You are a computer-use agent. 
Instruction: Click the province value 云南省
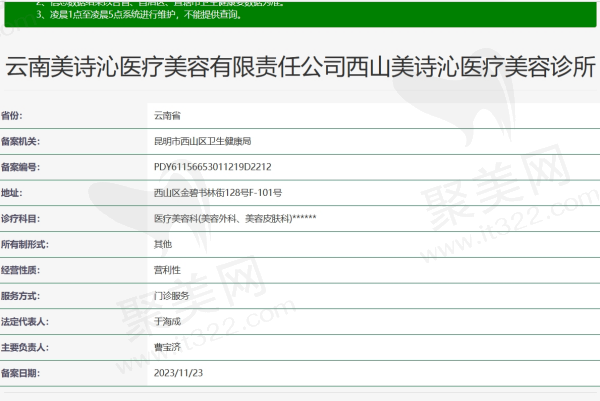tap(167, 115)
